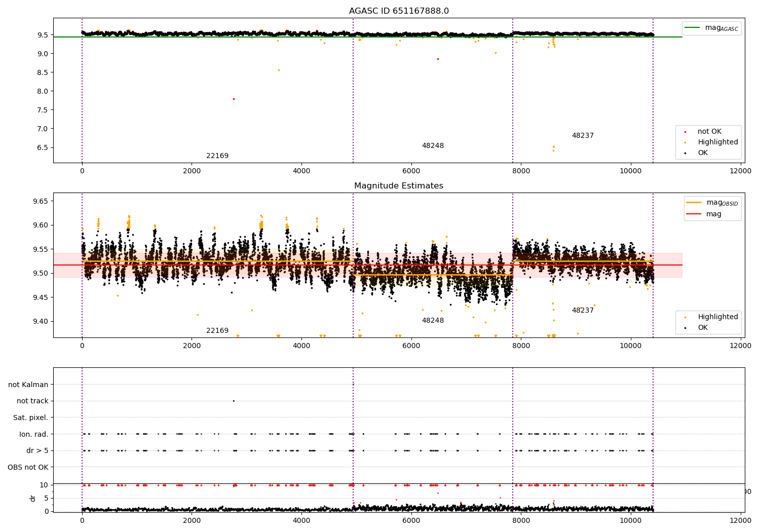Viewport: 760px width, 532px height.
Task: Click the 'dr > 5' axis label
Action: 37,450
